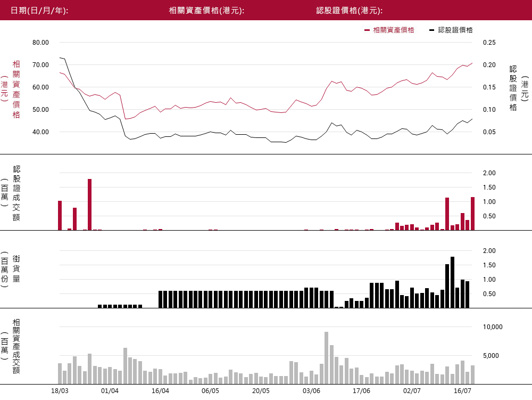Click the 1.50 value on 街貨量 axis

[x=489, y=265]
